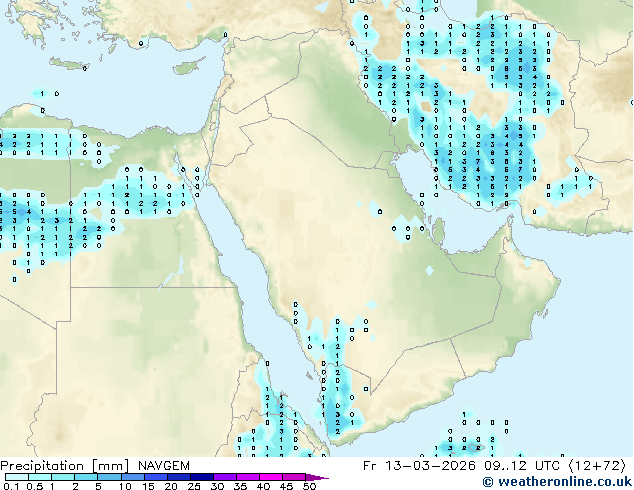This screenshot has width=634, height=490.
Task: Click the 'Fr 13-03-2026' date text
Action: pos(419,466)
